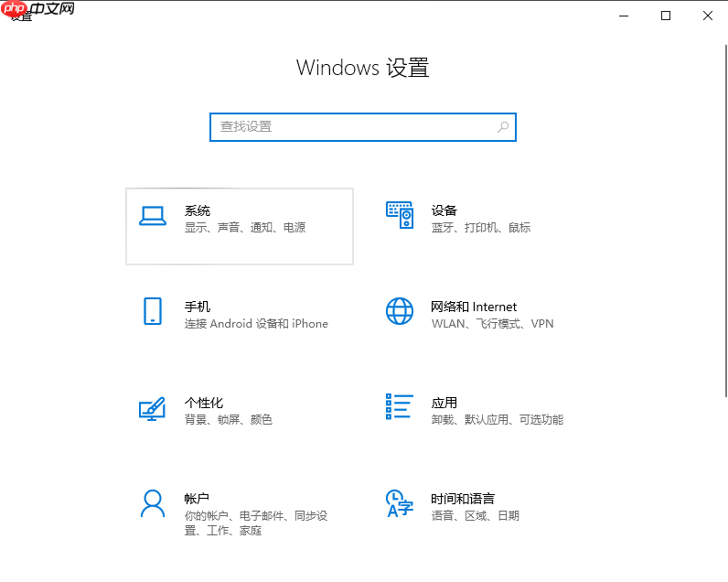This screenshot has height=582, width=728.
Task: Select the 应用 category title
Action: tap(444, 403)
